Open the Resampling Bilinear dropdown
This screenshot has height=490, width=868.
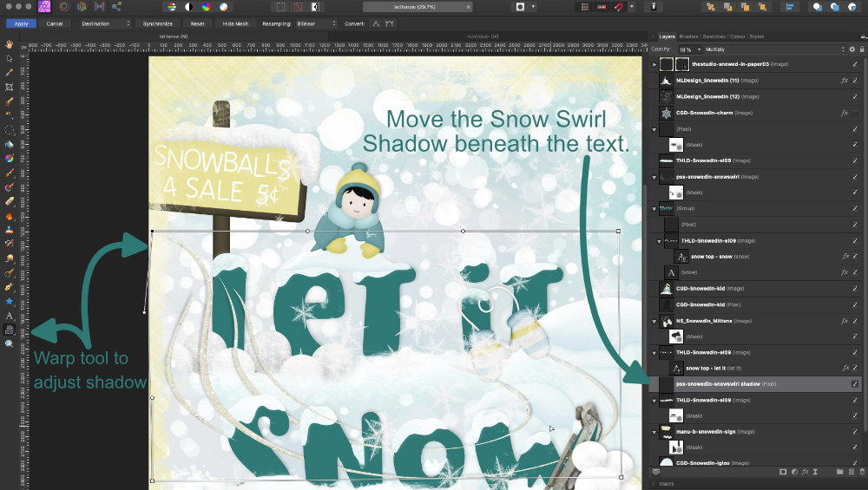pos(316,23)
